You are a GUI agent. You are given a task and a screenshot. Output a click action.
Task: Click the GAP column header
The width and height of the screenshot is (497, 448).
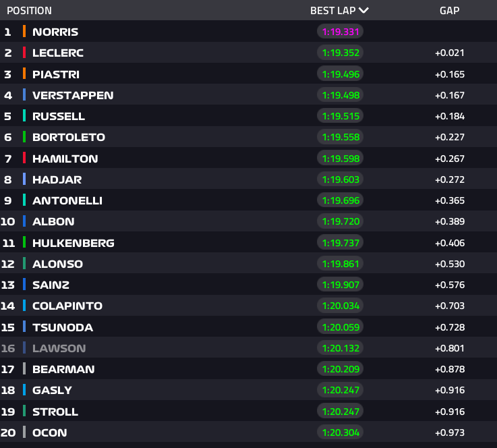coord(450,11)
